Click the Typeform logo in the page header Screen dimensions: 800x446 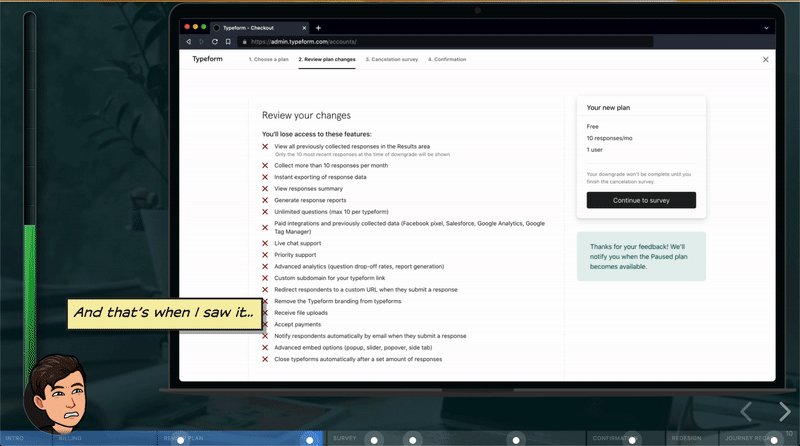coord(207,59)
